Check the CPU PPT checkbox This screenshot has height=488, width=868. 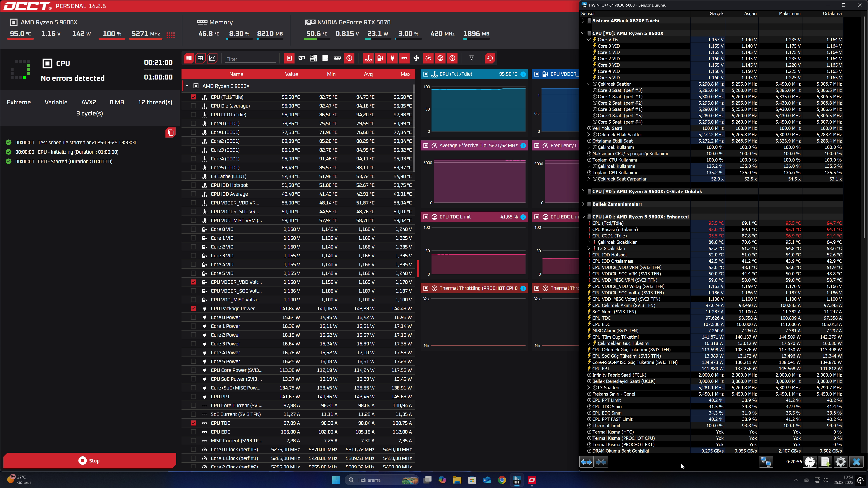coord(193,397)
